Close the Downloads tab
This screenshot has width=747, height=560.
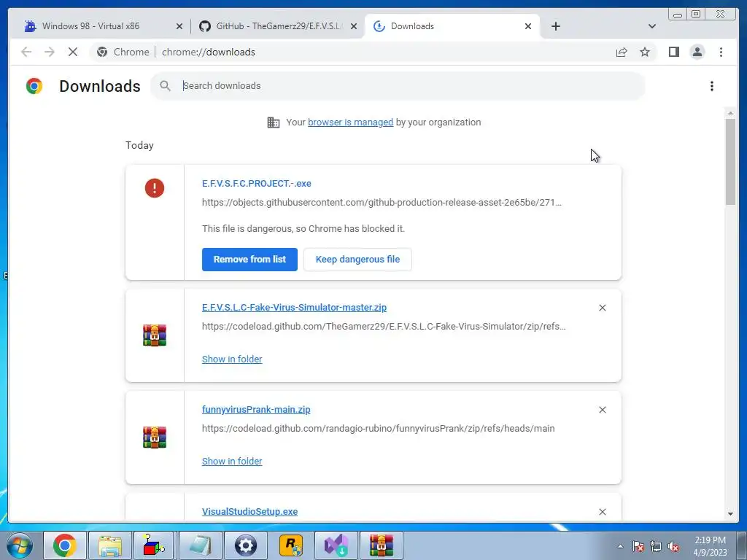(x=528, y=26)
